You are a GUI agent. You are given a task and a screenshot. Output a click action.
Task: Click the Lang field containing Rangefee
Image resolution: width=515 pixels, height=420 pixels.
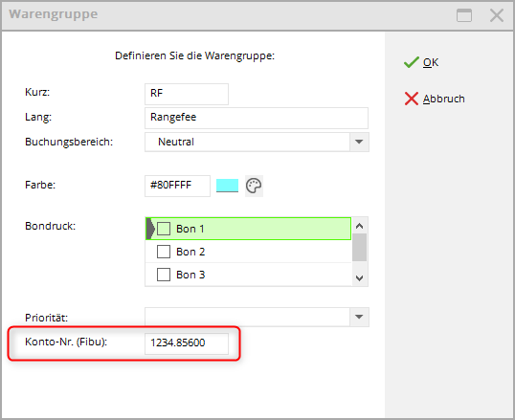click(x=257, y=118)
